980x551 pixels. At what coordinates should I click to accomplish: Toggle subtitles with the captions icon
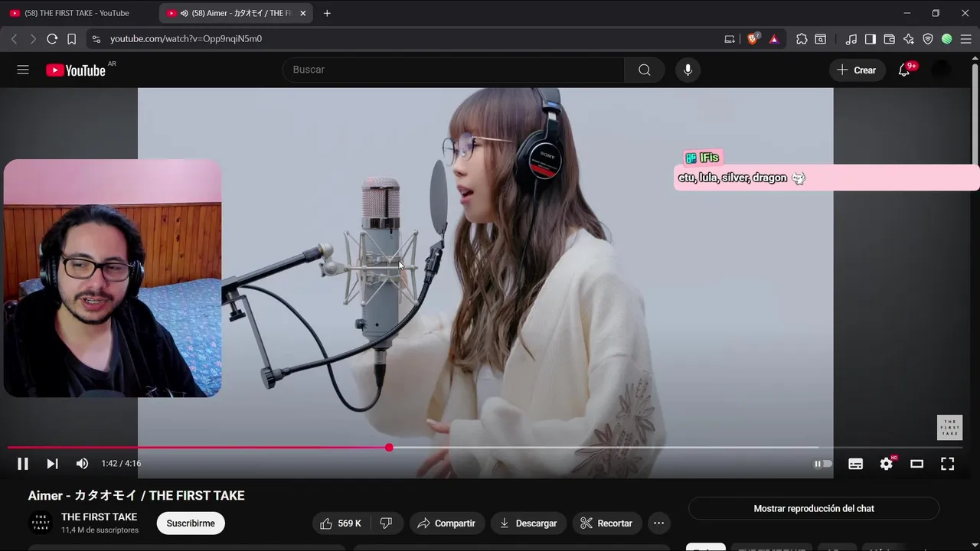point(856,464)
